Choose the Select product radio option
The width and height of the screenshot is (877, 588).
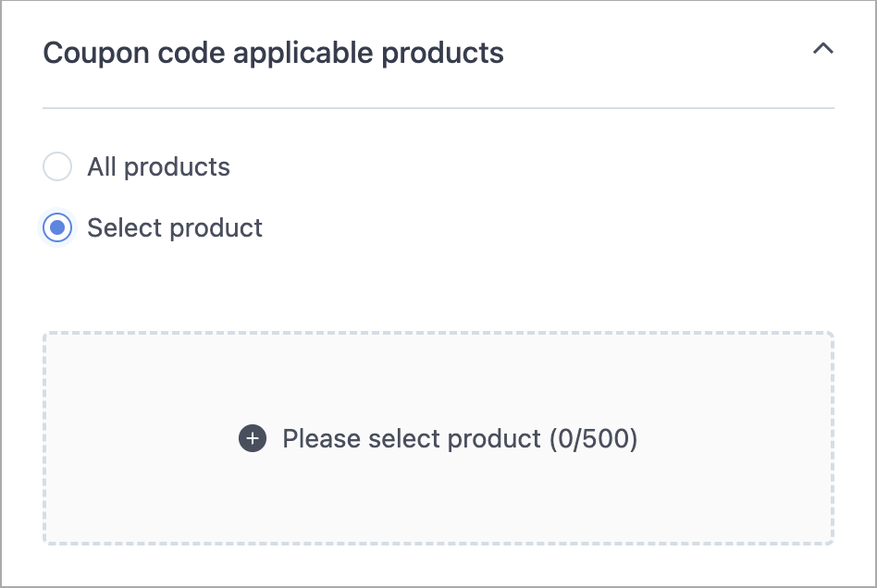(57, 227)
